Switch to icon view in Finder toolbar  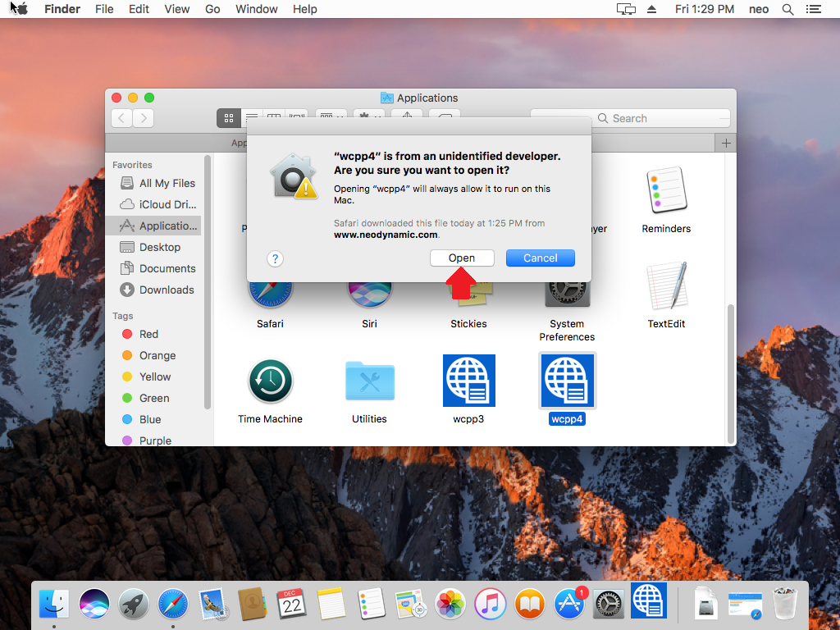229,118
